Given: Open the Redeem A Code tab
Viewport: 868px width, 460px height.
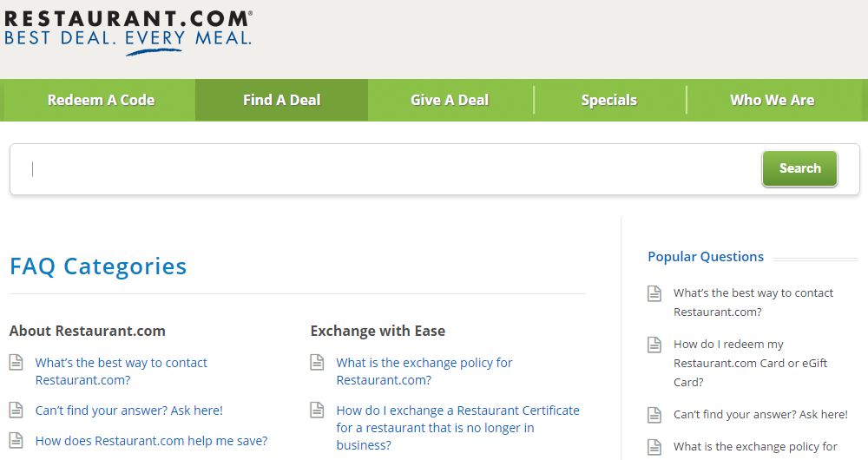Looking at the screenshot, I should click(x=101, y=100).
